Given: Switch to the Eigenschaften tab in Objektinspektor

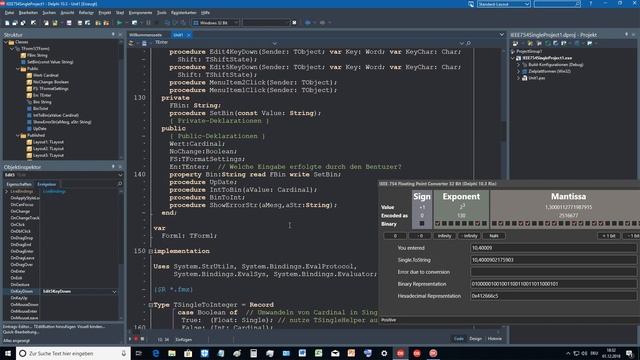Looking at the screenshot, I should pos(19,184).
